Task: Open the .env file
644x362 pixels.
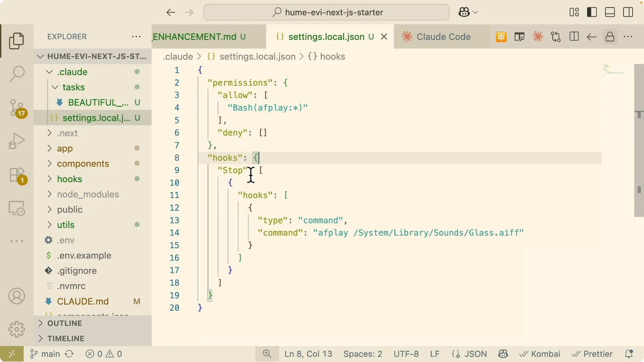Action: (x=93, y=240)
